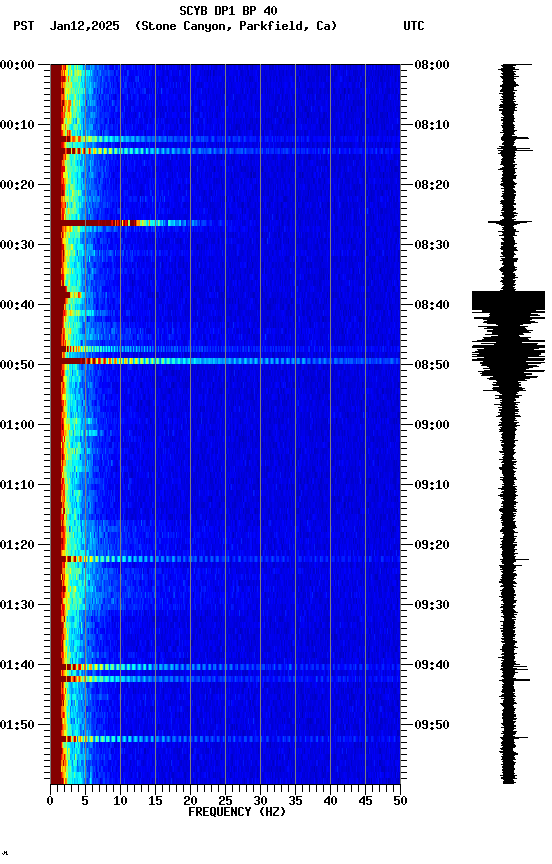Click the 09:40 UTC time label
Screen dimensions: 552x864
click(x=432, y=665)
